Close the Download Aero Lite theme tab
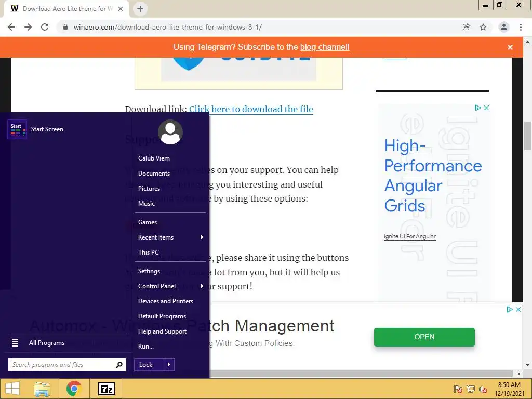This screenshot has width=532, height=399. click(121, 9)
